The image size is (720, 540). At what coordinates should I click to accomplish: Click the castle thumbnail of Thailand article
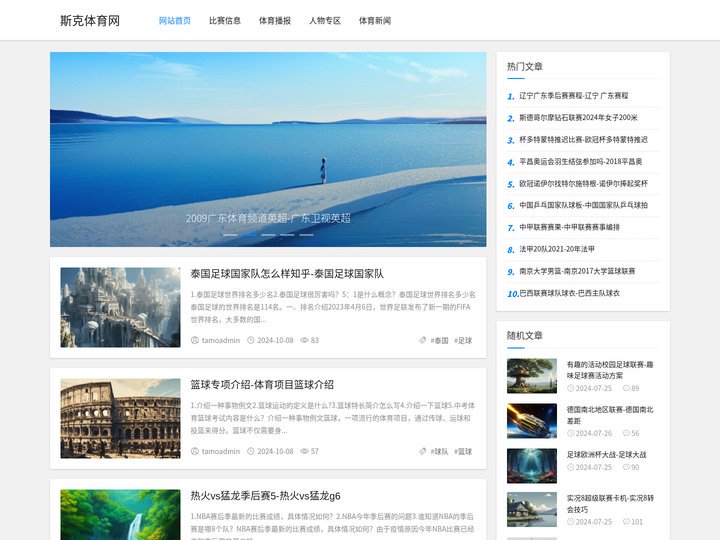(120, 307)
